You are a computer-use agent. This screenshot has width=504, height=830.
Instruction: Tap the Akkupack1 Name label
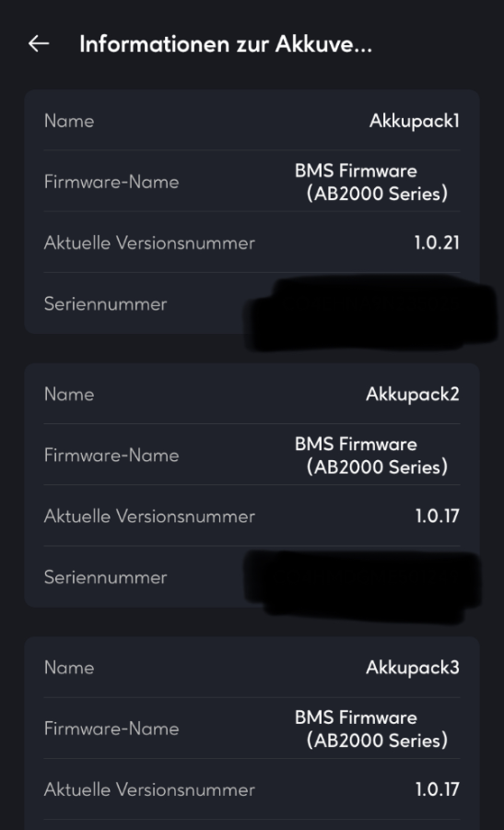[69, 121]
